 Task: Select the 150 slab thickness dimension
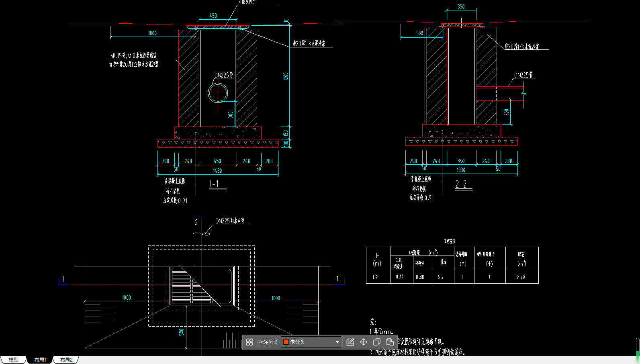286,133
